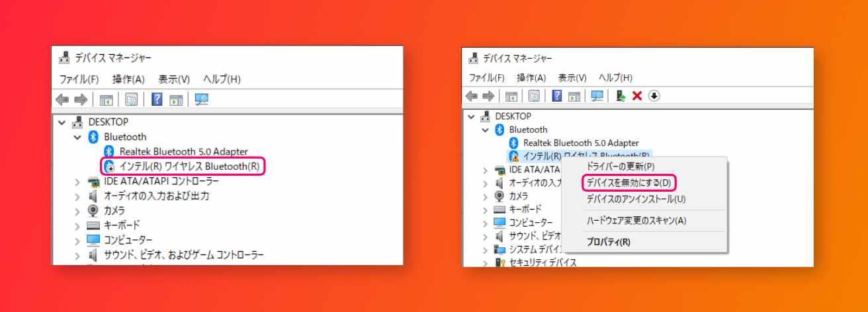Image resolution: width=868 pixels, height=312 pixels.
Task: Choose デバイスのアンインストール(U) from context menu
Action: (645, 199)
